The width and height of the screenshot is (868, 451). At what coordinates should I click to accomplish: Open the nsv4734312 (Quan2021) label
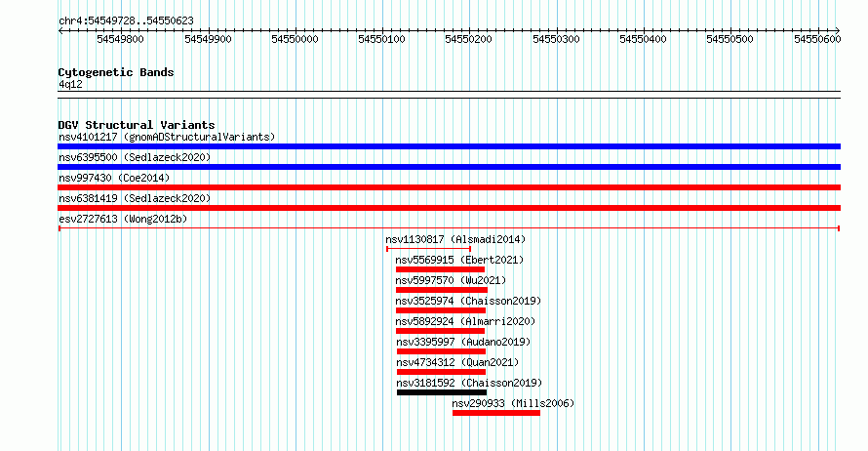[457, 362]
